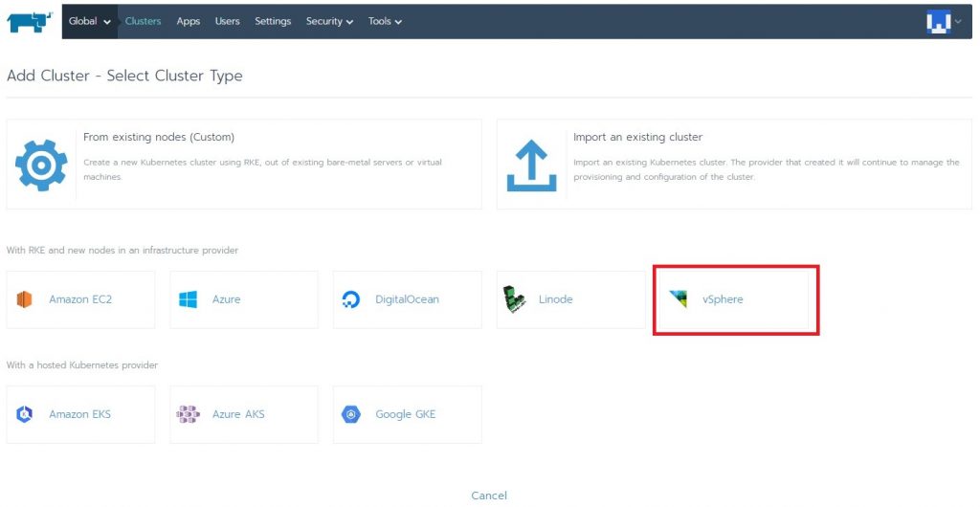Image resolution: width=980 pixels, height=507 pixels.
Task: Click the Cancel link
Action: pyautogui.click(x=489, y=496)
